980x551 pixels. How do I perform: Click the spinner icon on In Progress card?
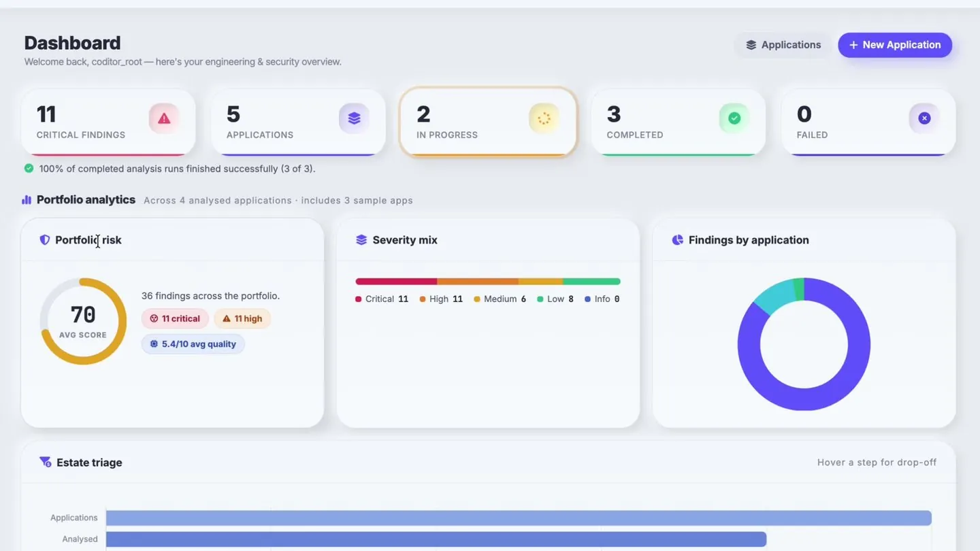pos(544,118)
